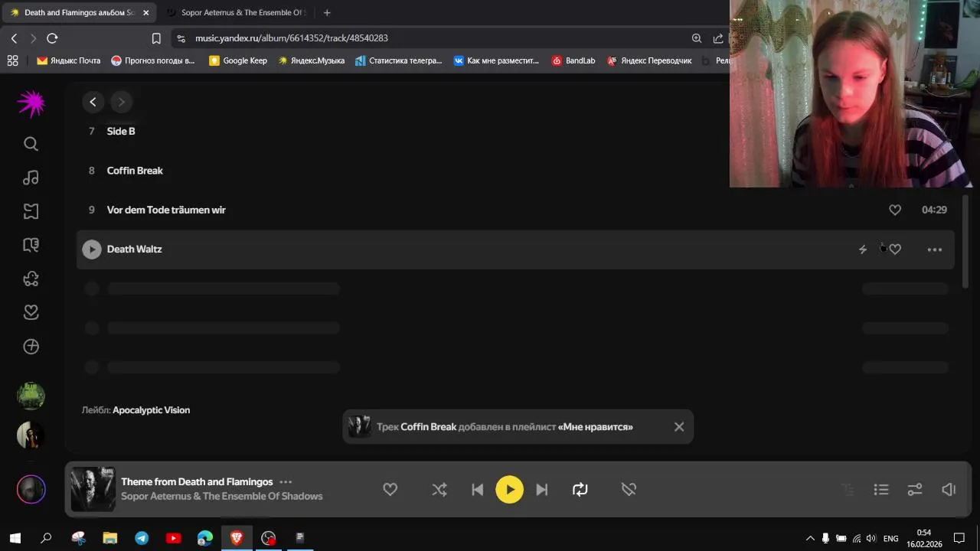This screenshot has width=980, height=551.
Task: Open the concerts ticket icon in the sidebar
Action: (x=31, y=211)
